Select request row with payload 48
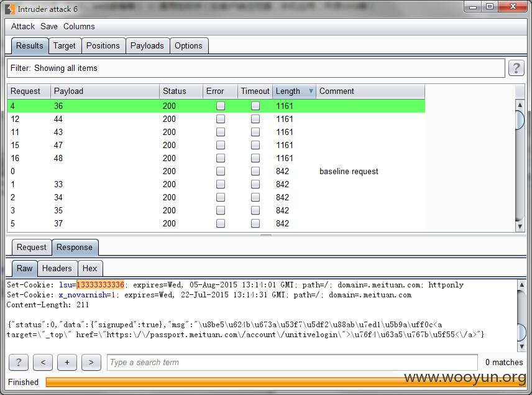This screenshot has height=395, width=532. pyautogui.click(x=216, y=158)
